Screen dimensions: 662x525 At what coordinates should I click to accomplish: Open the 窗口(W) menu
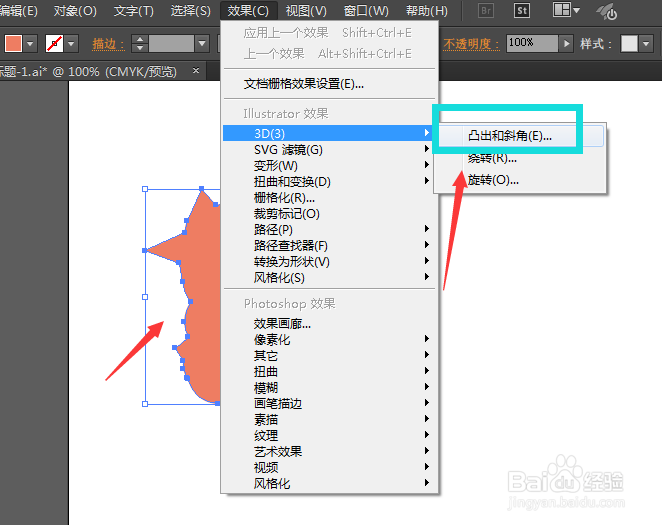366,11
